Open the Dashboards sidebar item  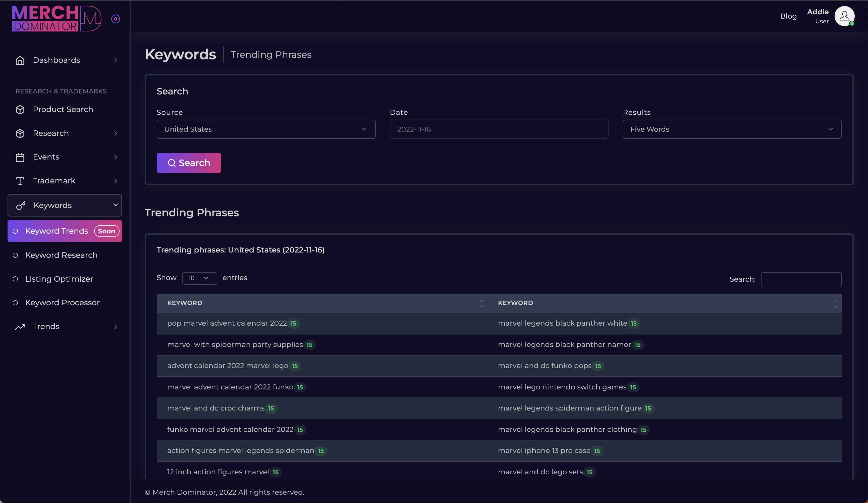pos(65,60)
